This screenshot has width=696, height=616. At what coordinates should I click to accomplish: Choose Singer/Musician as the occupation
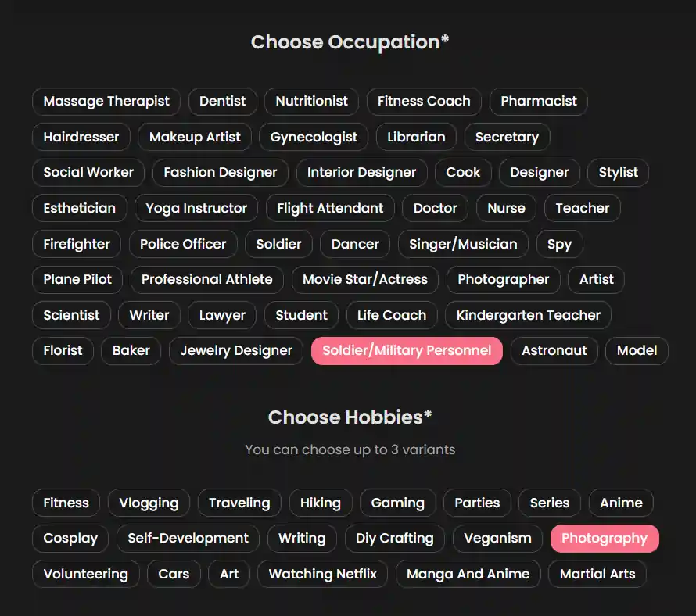tap(462, 244)
